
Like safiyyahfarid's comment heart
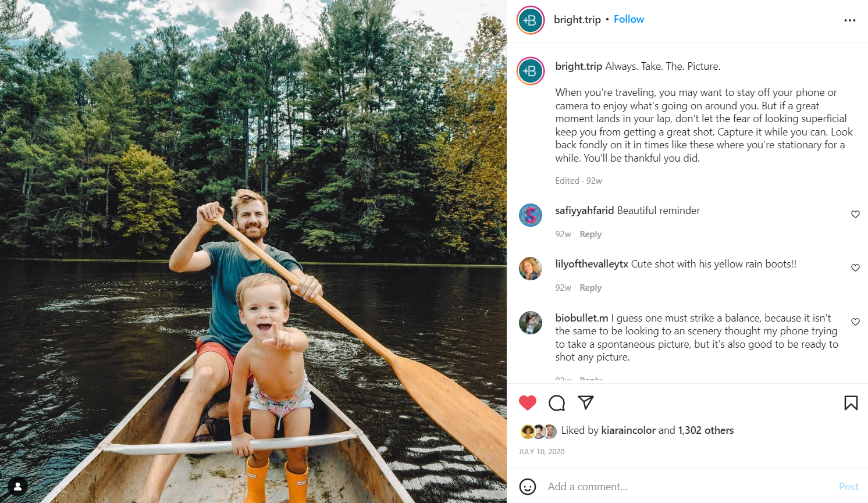click(x=855, y=214)
